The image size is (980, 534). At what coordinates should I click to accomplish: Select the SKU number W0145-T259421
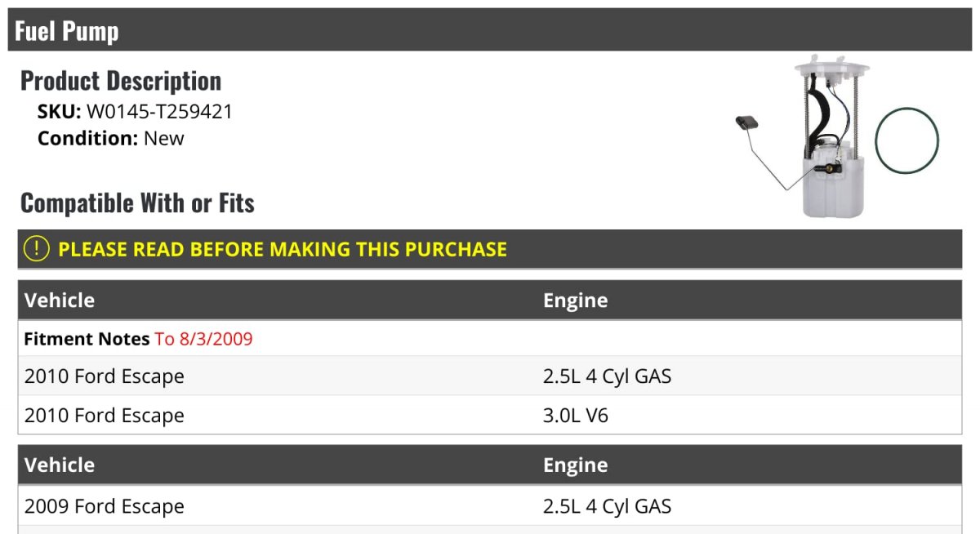pos(159,112)
